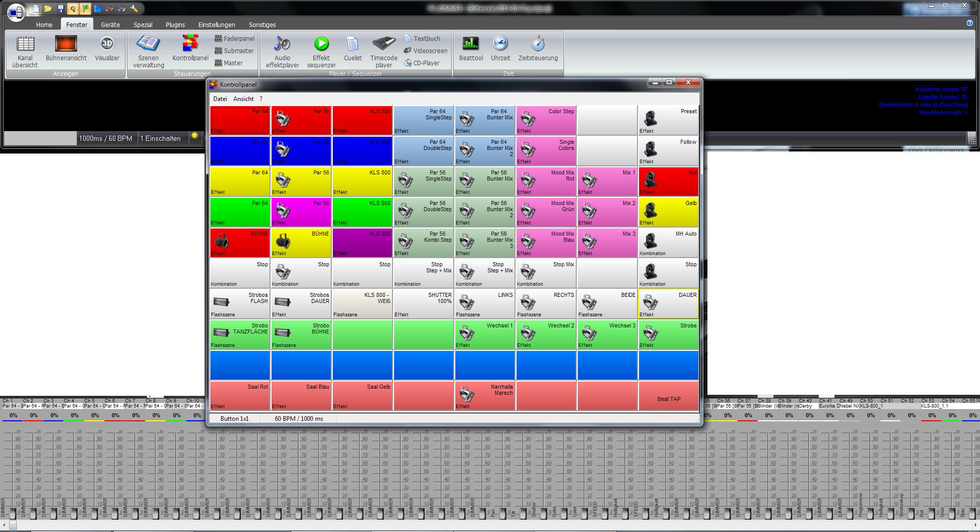Viewport: 980px width, 532px height.
Task: Switch to the Einstellungen ribbon tab
Action: (x=216, y=24)
